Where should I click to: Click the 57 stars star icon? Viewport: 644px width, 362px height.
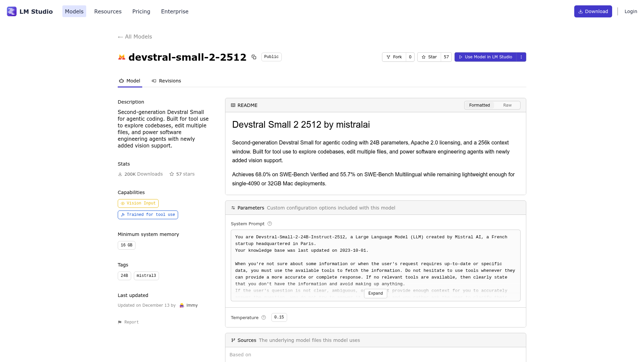pos(172,174)
